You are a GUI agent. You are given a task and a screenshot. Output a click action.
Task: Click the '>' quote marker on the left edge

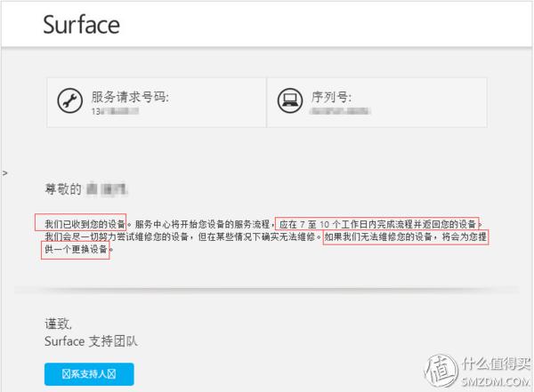point(4,173)
